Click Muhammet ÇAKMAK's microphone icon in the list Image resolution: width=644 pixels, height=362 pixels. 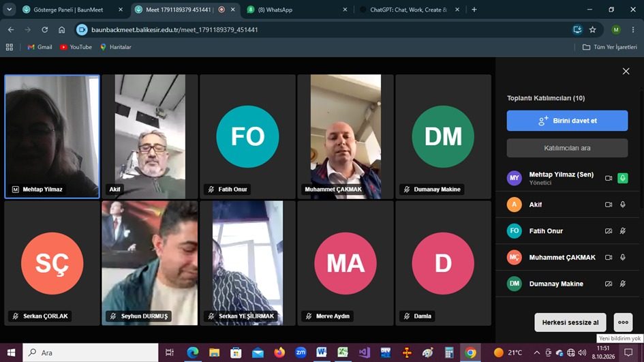click(x=623, y=257)
